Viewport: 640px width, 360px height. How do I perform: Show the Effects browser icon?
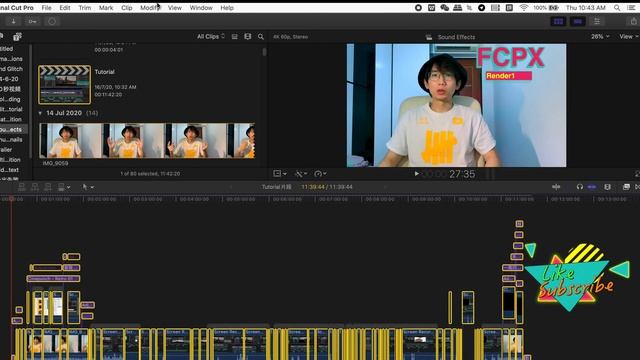[626, 187]
